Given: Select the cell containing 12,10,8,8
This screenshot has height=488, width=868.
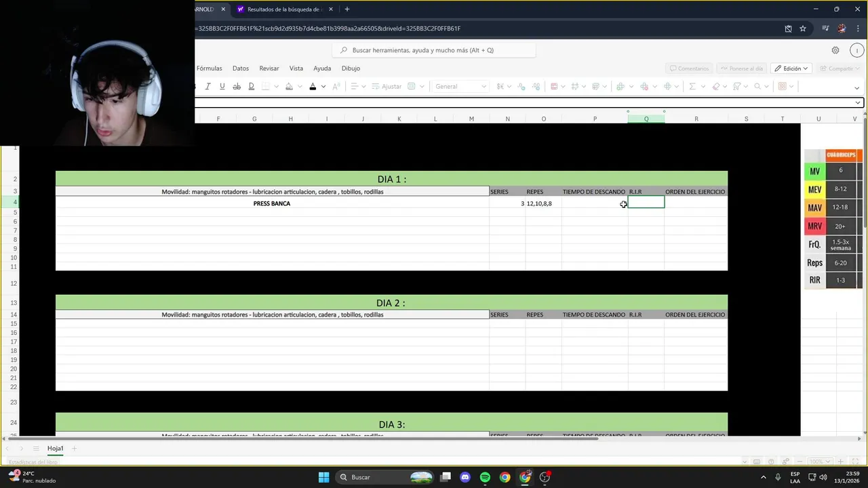Looking at the screenshot, I should tap(543, 203).
